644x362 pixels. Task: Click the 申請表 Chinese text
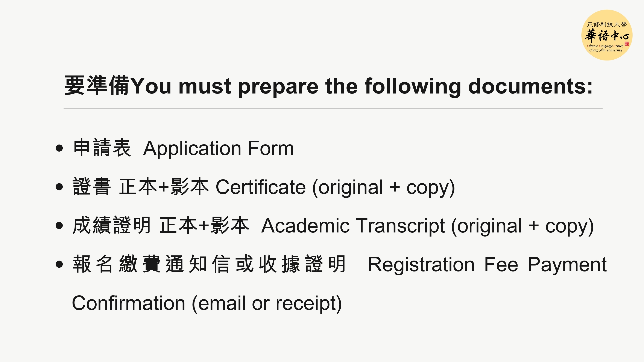pyautogui.click(x=102, y=148)
